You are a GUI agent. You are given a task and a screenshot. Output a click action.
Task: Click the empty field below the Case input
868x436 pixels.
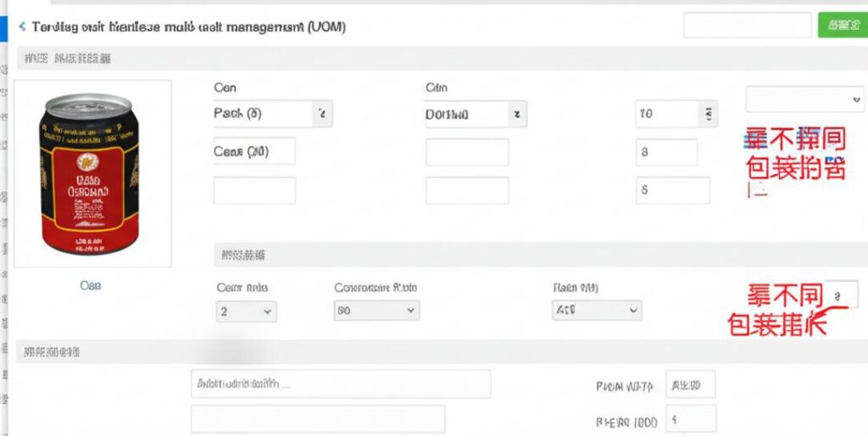point(254,190)
